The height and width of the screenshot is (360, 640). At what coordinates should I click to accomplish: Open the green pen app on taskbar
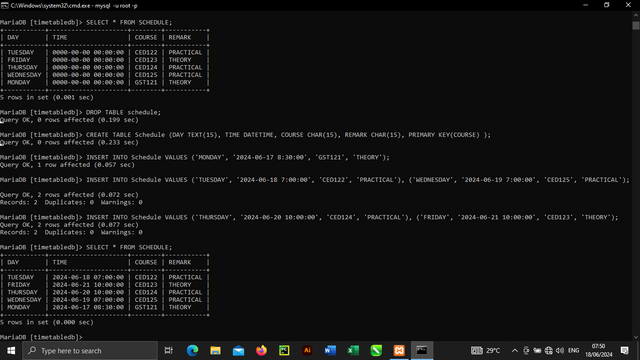coord(376,351)
